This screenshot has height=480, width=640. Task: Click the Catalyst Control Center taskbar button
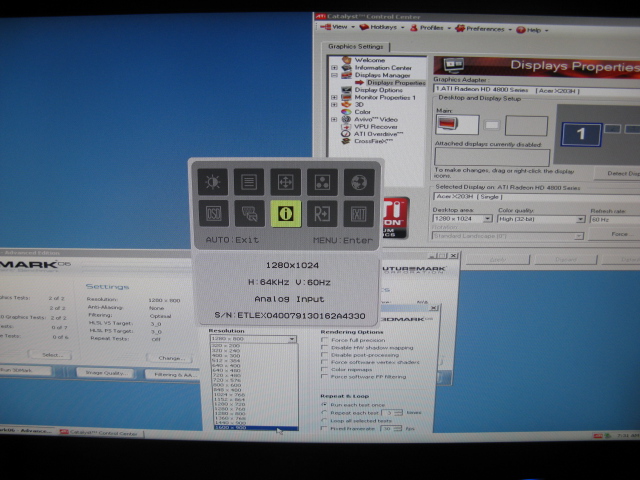click(x=101, y=433)
